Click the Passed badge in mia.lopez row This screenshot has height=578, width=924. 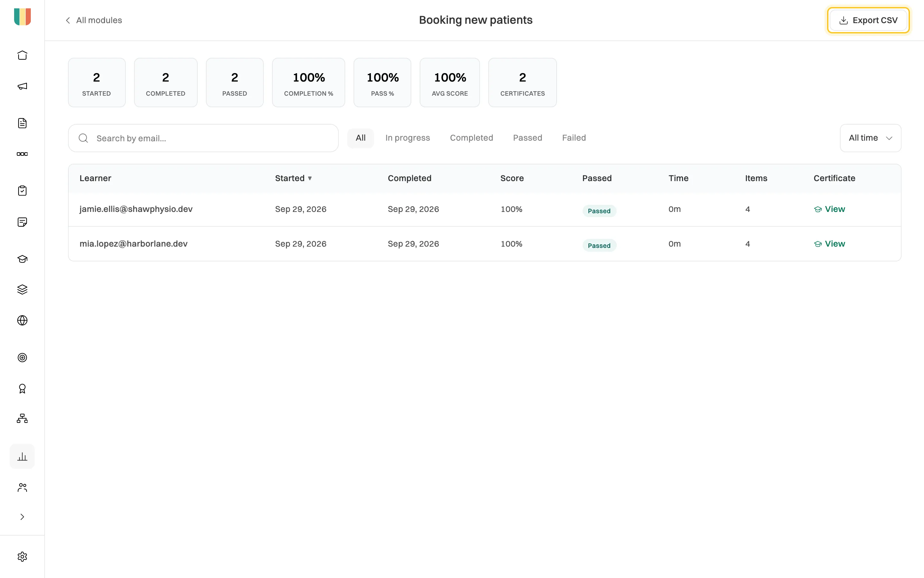pyautogui.click(x=599, y=245)
